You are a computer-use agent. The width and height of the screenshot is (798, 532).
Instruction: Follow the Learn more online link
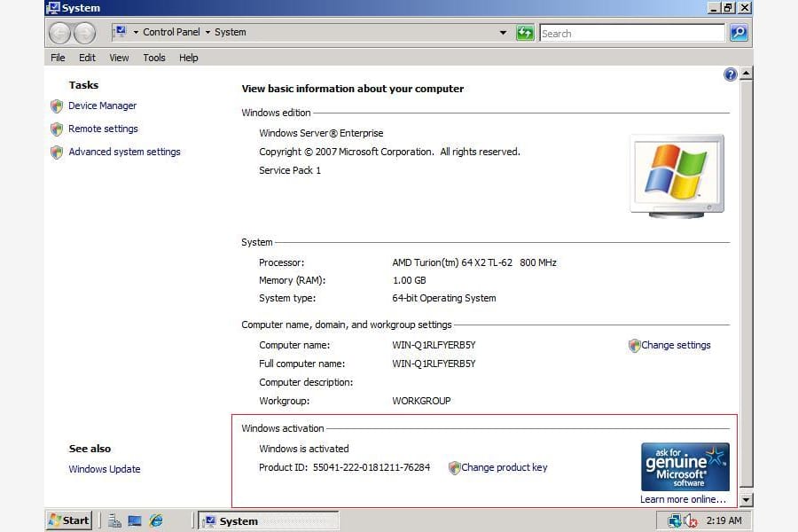(683, 499)
